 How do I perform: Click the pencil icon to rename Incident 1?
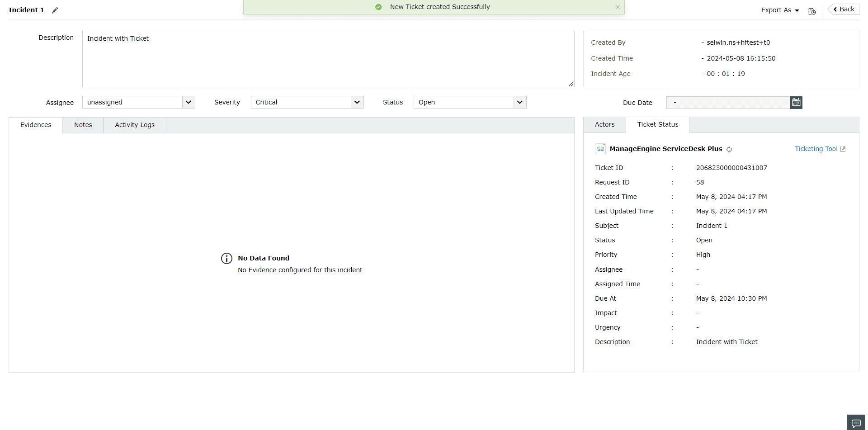click(55, 9)
